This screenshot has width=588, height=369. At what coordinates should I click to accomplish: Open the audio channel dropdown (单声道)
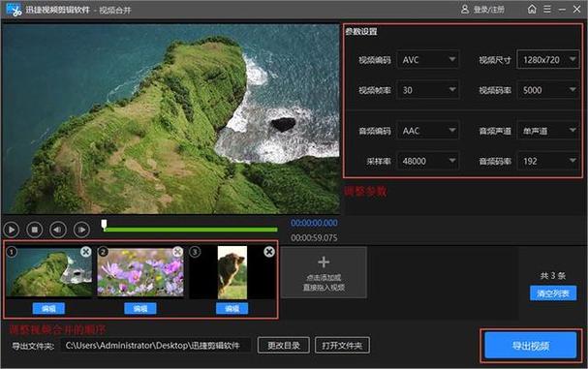tap(548, 131)
